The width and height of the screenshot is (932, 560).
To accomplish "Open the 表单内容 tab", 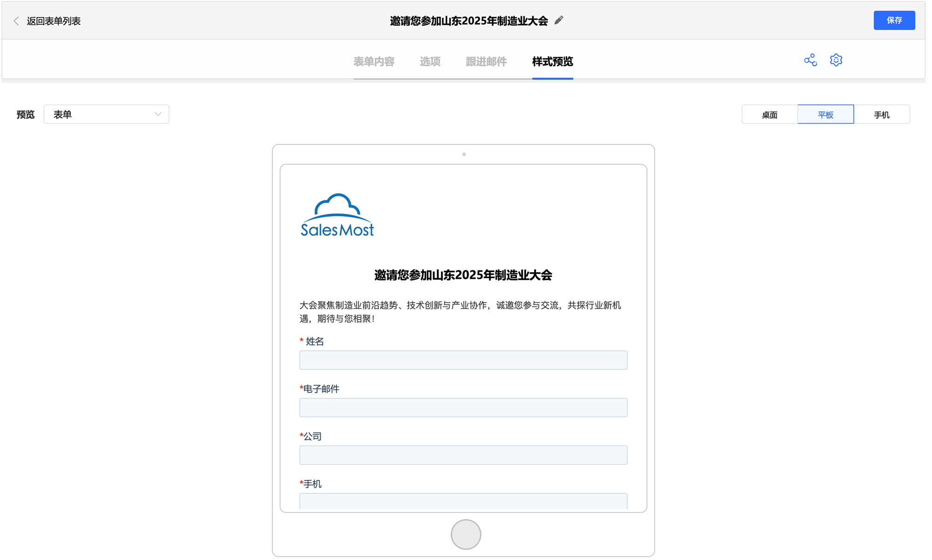I will coord(374,61).
